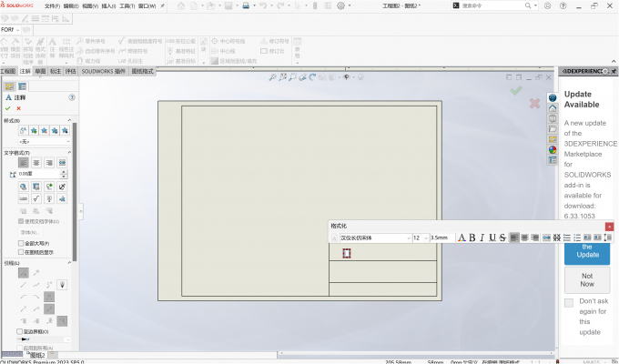Image resolution: width=619 pixels, height=364 pixels.
Task: Enable 至边界框 checkbox
Action: [x=19, y=331]
